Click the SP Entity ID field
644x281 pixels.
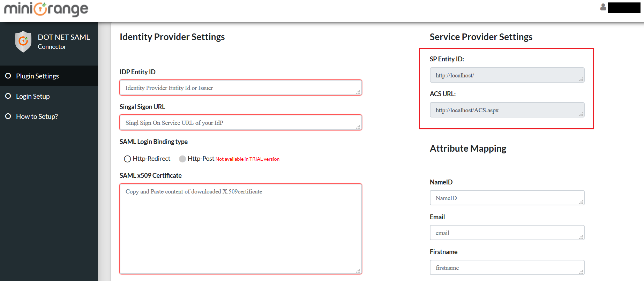coord(507,75)
